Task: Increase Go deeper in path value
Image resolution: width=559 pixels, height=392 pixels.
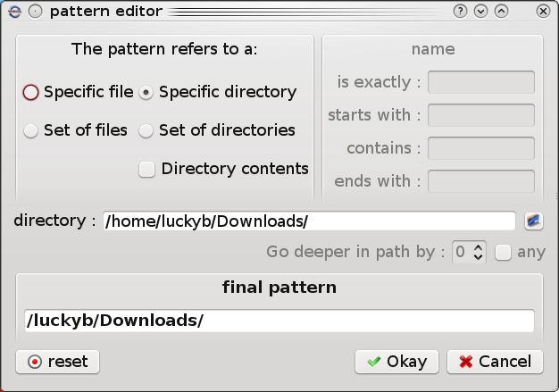Action: pyautogui.click(x=479, y=246)
